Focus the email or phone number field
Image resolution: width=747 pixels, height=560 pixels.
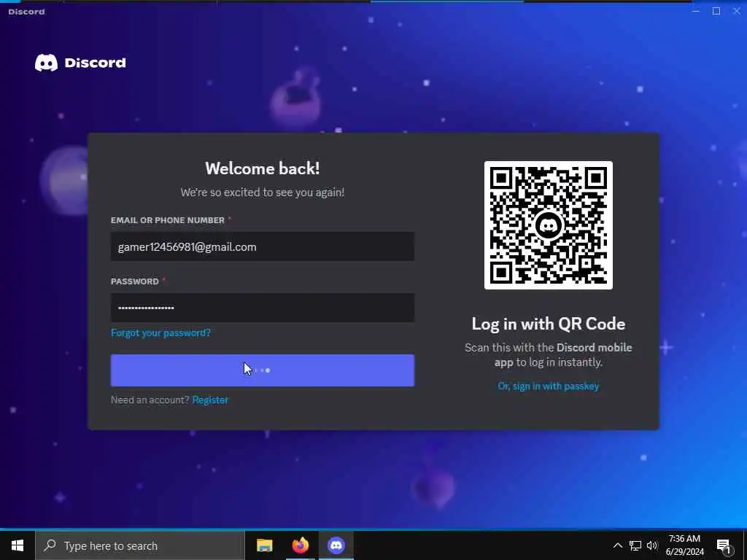click(x=263, y=246)
